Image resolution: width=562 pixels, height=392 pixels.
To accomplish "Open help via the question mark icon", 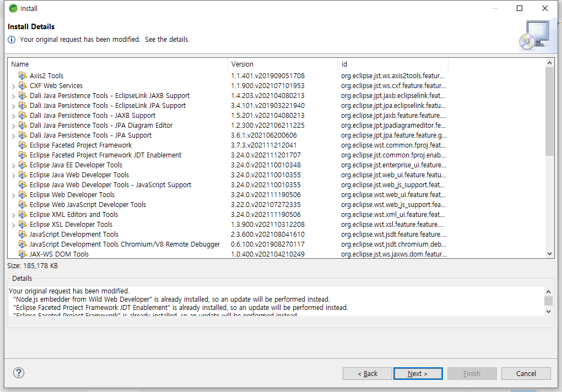I will 19,373.
